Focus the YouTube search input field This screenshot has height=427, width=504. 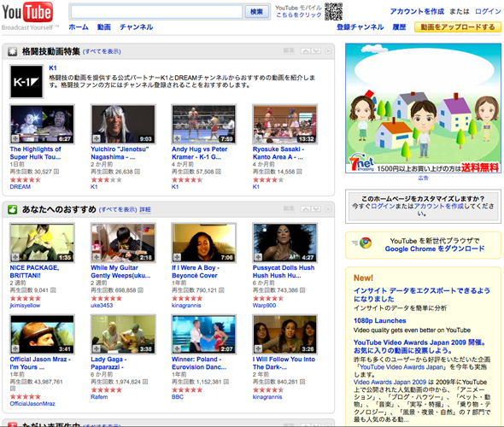coord(156,12)
